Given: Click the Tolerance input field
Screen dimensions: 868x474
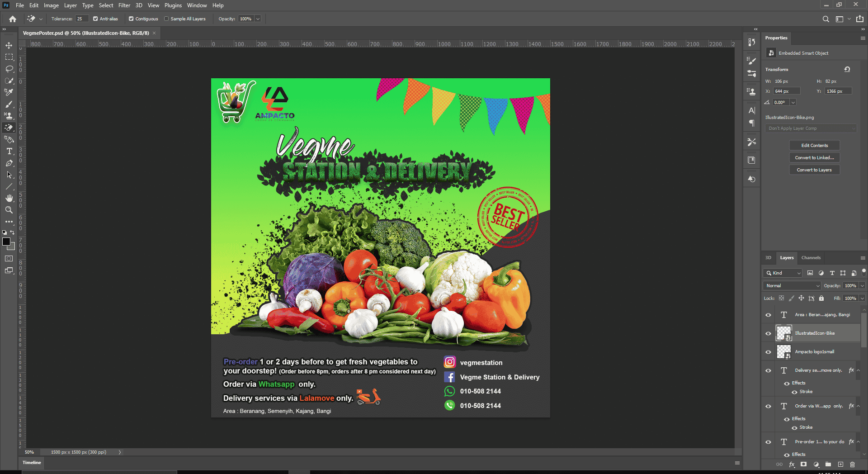Looking at the screenshot, I should (81, 19).
